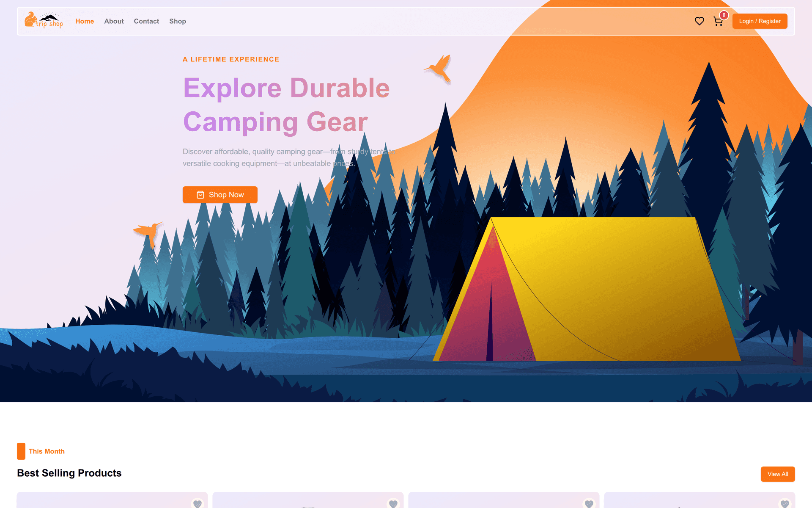Screen dimensions: 812x508
Task: Navigate to the Shop menu item
Action: point(178,21)
